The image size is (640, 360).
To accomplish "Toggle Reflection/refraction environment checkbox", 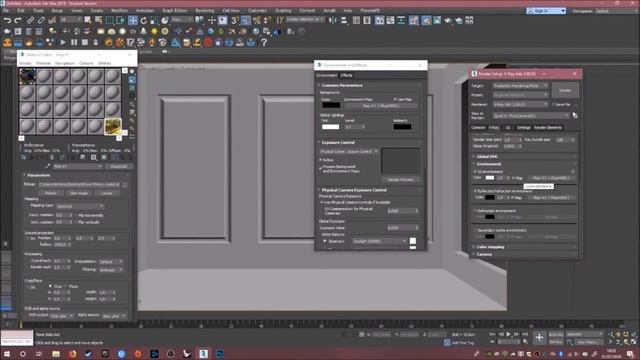I will [x=476, y=191].
